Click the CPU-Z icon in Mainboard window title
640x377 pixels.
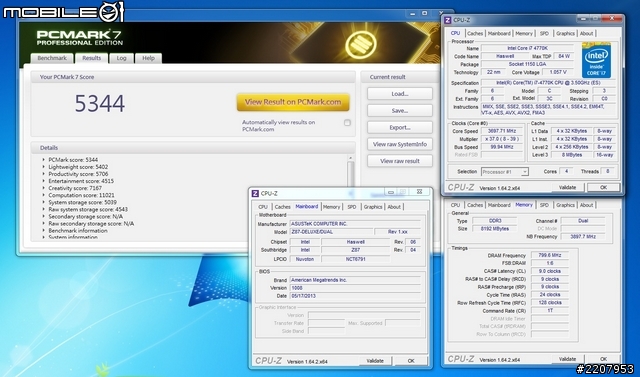255,193
